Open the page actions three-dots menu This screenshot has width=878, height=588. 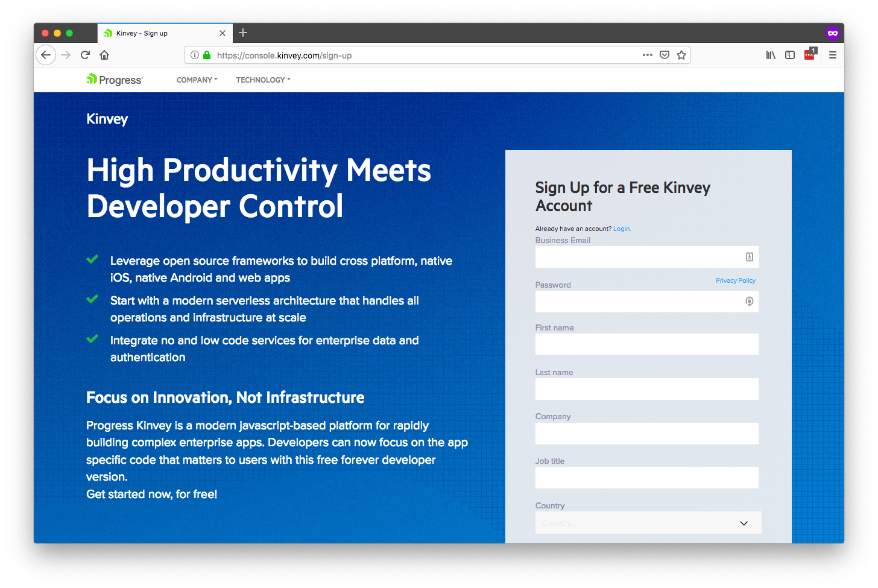(647, 55)
